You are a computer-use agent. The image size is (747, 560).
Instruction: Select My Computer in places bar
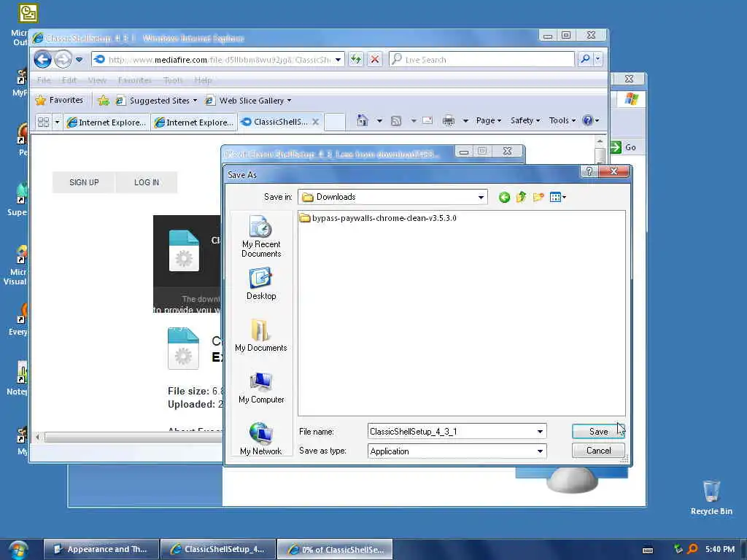(x=261, y=388)
